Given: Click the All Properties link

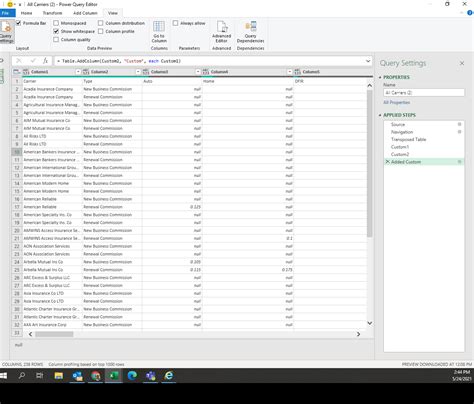Looking at the screenshot, I should 397,102.
